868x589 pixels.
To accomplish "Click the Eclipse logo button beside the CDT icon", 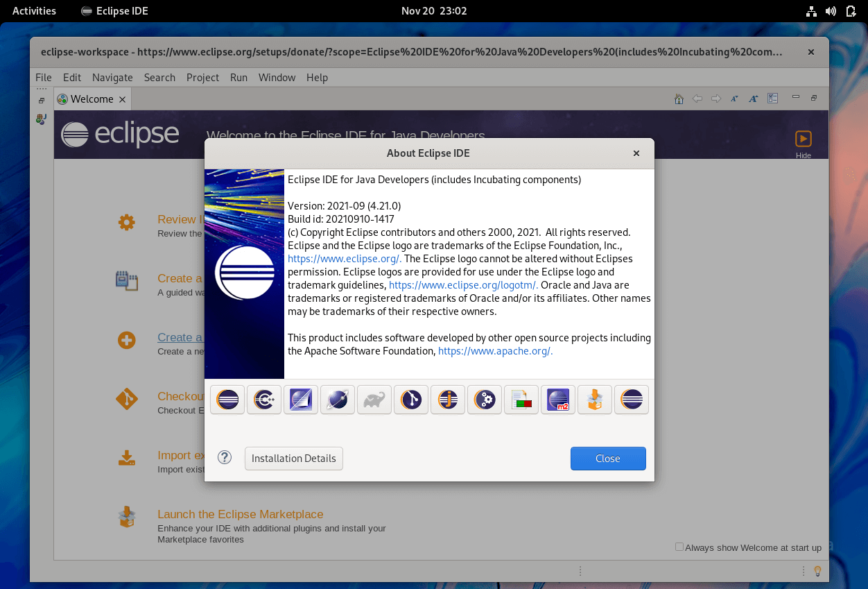I will coord(227,400).
